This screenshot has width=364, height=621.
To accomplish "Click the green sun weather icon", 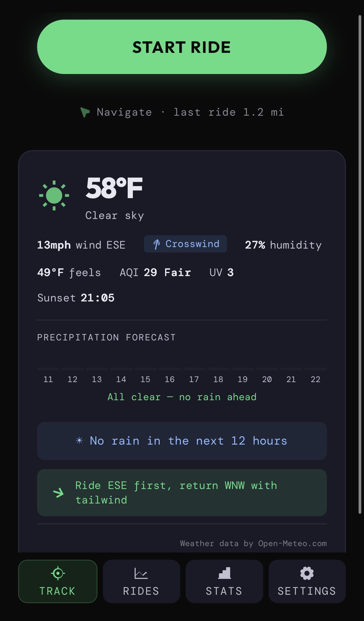I will [x=54, y=195].
